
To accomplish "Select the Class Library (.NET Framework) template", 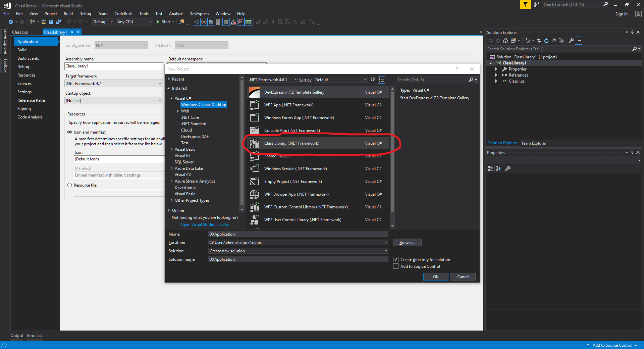I will (x=319, y=143).
